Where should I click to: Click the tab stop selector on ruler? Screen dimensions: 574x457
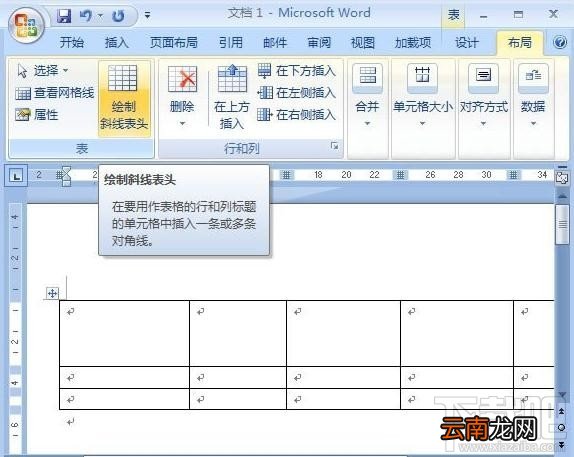[x=16, y=177]
